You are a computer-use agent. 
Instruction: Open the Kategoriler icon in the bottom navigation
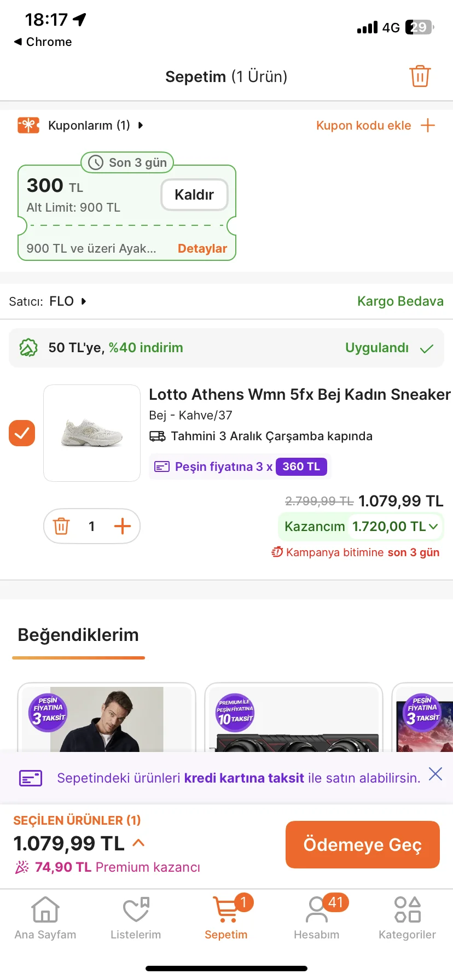[x=407, y=911]
